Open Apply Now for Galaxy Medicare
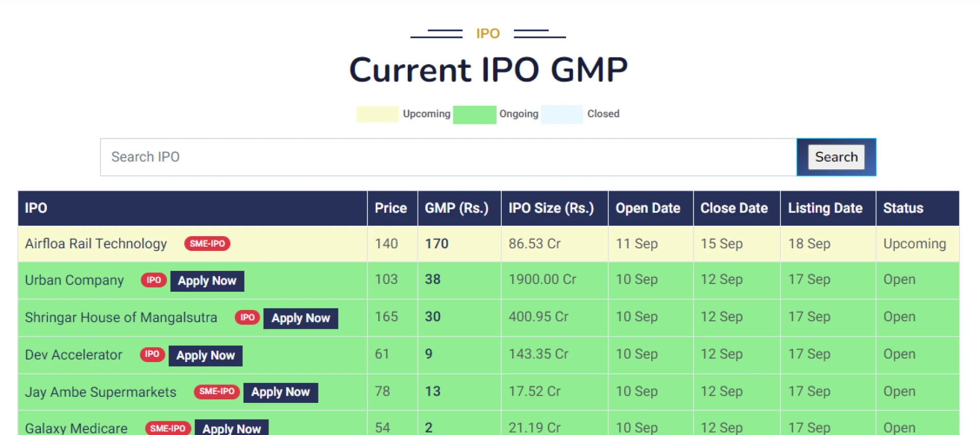 pyautogui.click(x=232, y=429)
